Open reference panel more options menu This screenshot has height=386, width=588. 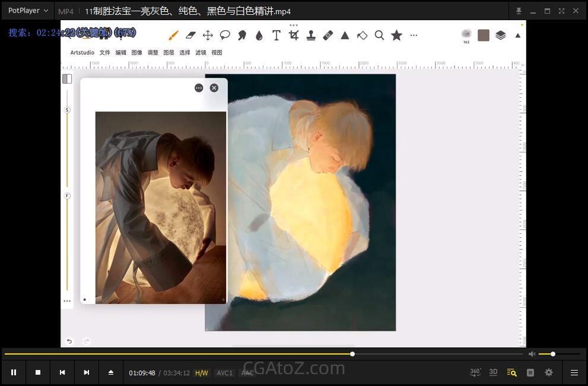tap(199, 88)
